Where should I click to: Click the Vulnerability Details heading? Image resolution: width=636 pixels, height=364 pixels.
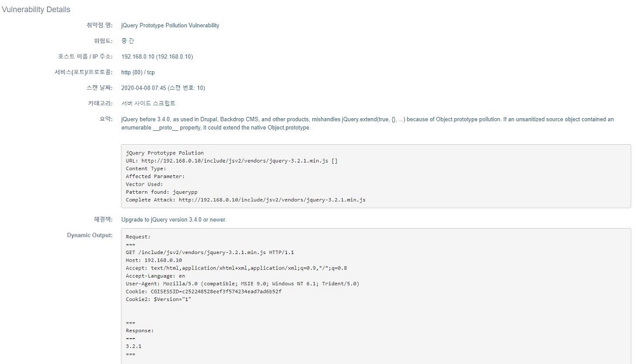point(36,10)
